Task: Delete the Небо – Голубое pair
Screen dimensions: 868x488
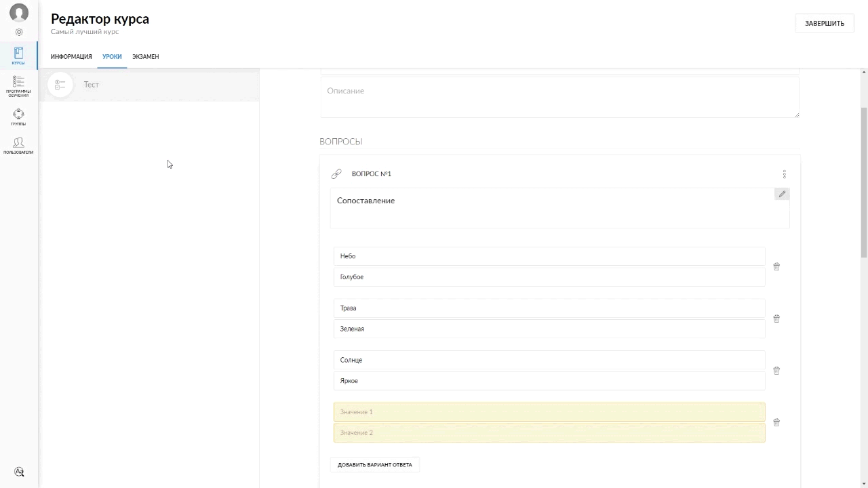Action: point(776,266)
